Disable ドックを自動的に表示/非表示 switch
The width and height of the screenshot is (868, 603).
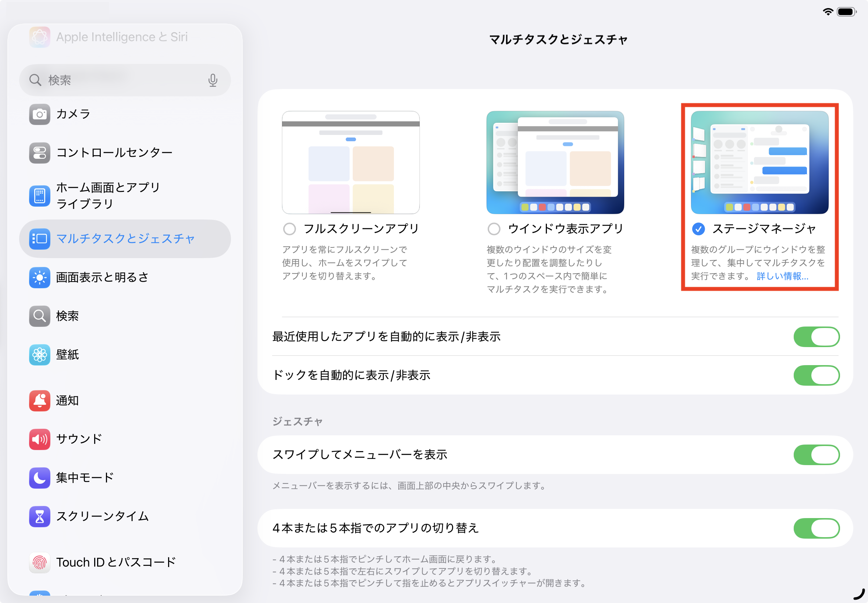tap(816, 375)
